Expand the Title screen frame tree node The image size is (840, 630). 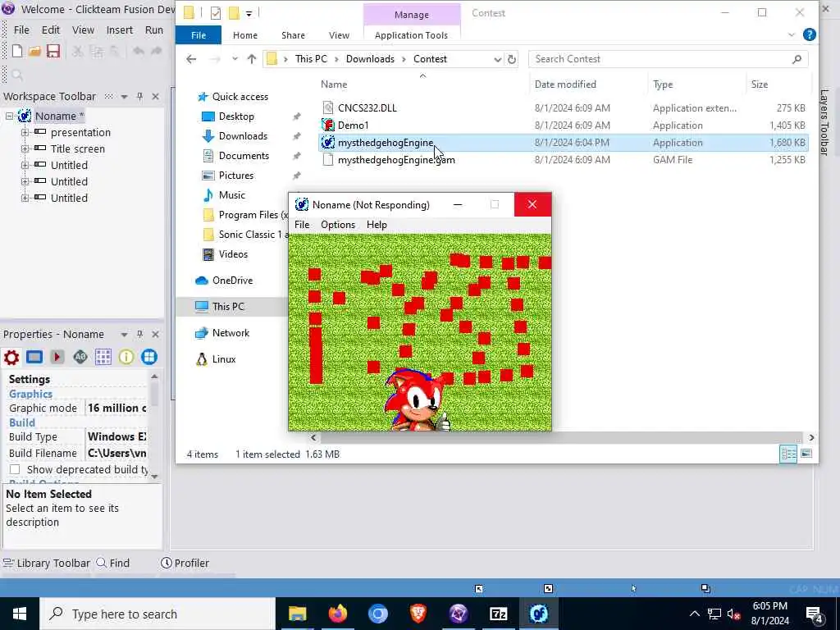coord(25,149)
